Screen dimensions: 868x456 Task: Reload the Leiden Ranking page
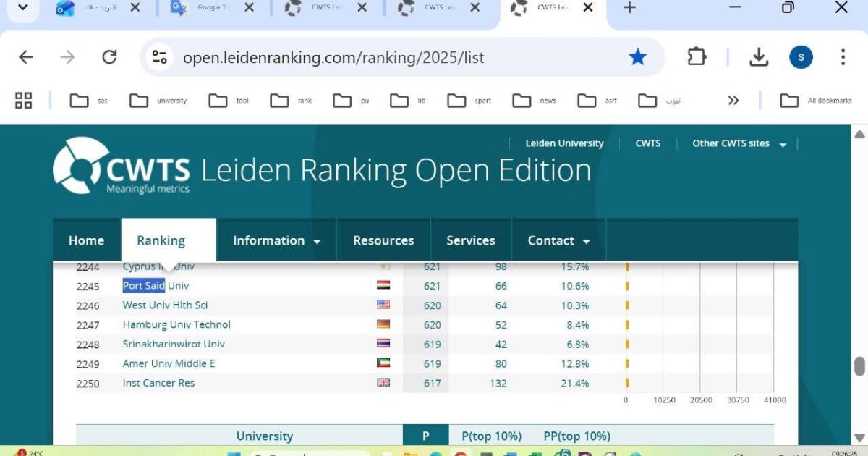(110, 56)
